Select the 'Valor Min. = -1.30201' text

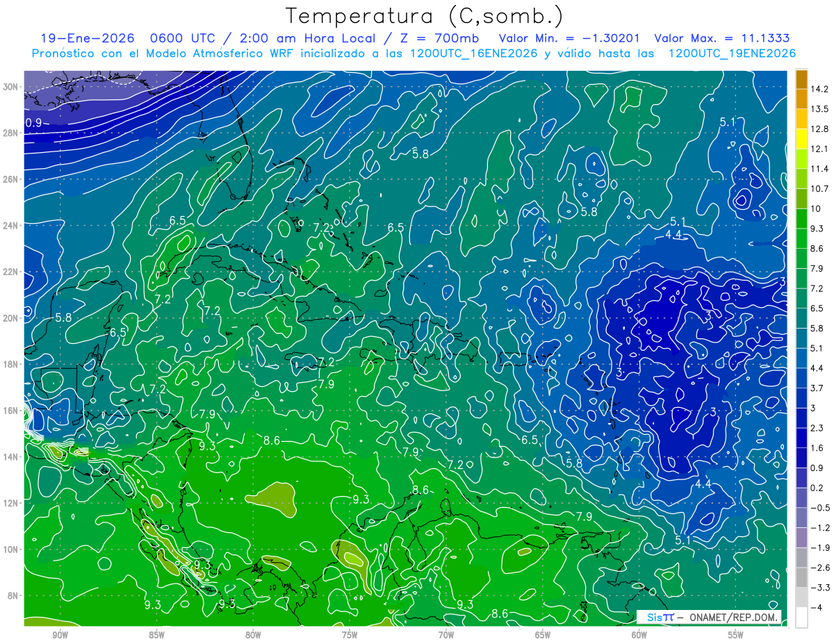coord(569,38)
